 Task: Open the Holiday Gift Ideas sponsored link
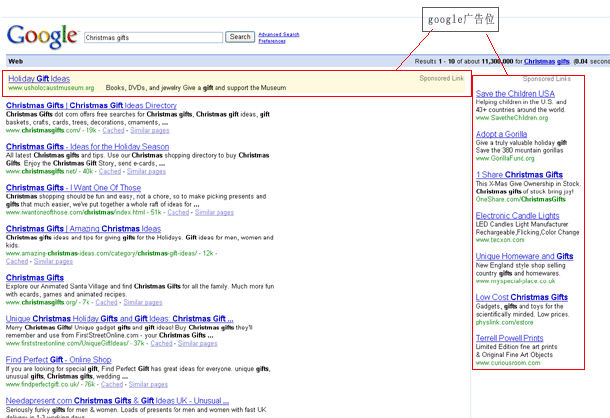tap(39, 79)
